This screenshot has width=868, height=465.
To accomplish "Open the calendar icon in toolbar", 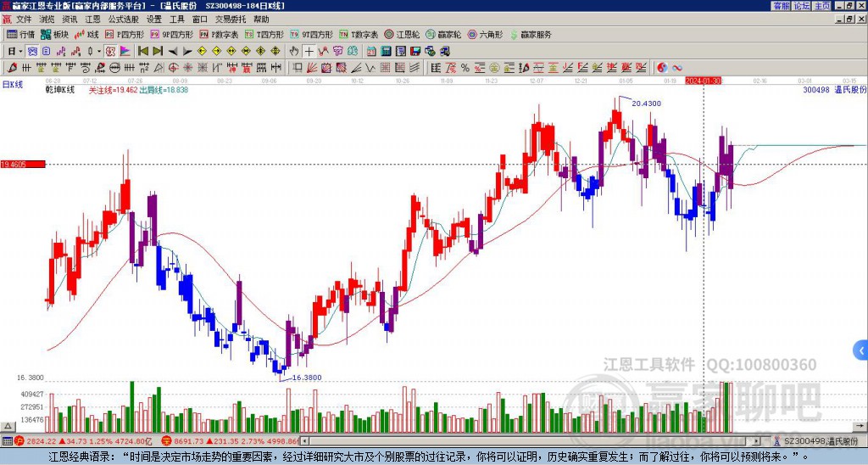I will click(x=371, y=52).
